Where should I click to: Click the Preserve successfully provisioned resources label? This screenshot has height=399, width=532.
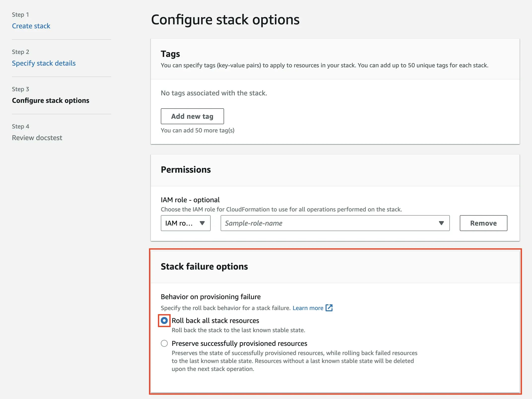(239, 343)
